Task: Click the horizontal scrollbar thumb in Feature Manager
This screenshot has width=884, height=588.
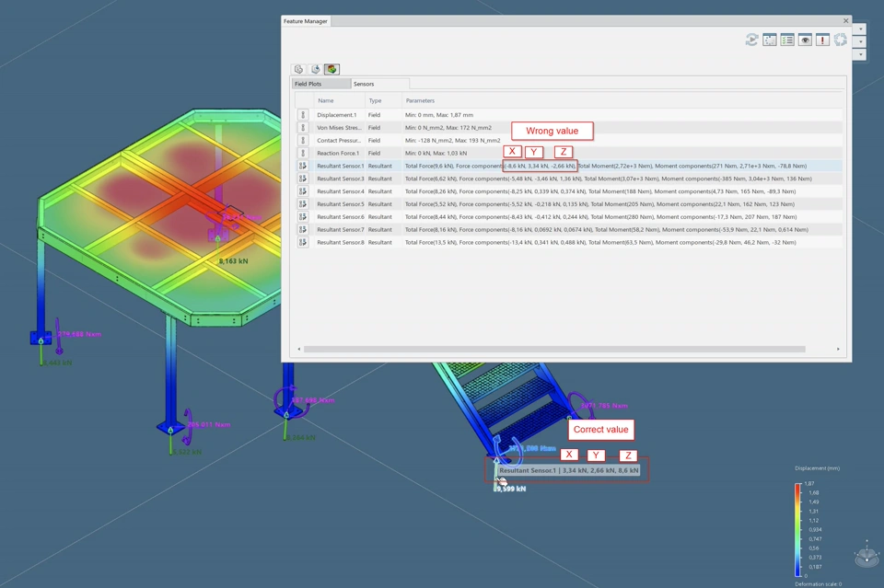Action: pyautogui.click(x=554, y=349)
